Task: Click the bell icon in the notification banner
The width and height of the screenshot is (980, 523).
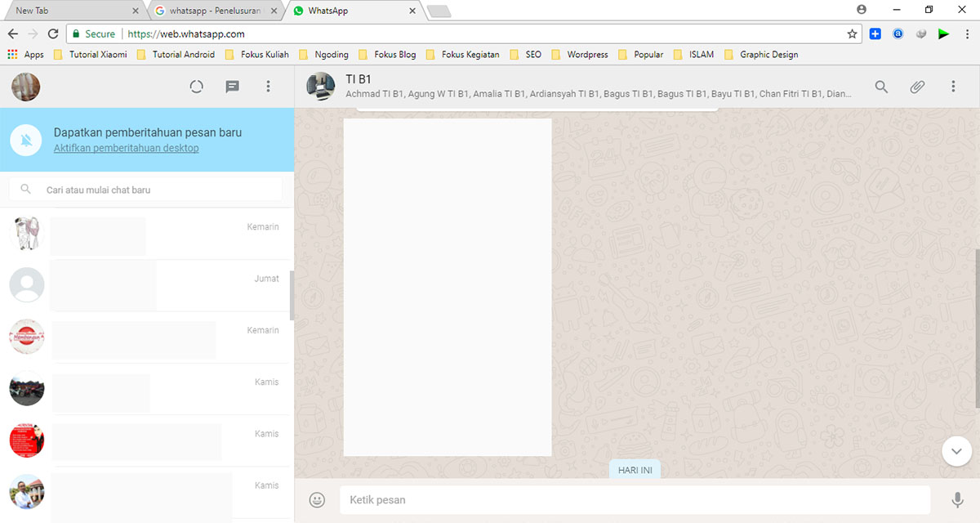Action: tap(24, 140)
